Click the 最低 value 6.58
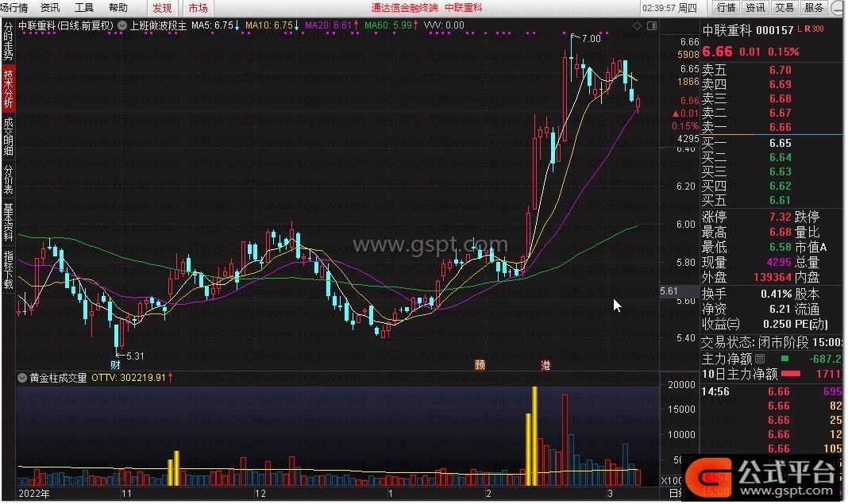 (780, 247)
